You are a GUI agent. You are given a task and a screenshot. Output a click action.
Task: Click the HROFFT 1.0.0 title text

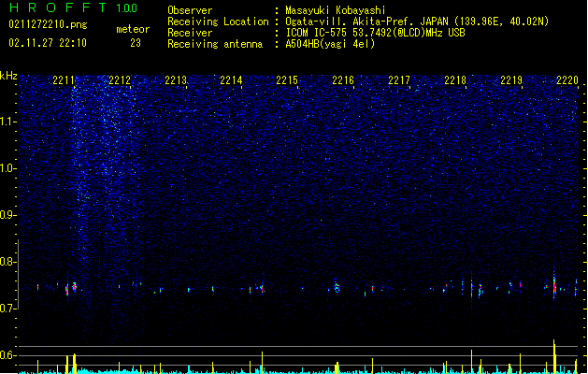pyautogui.click(x=74, y=7)
